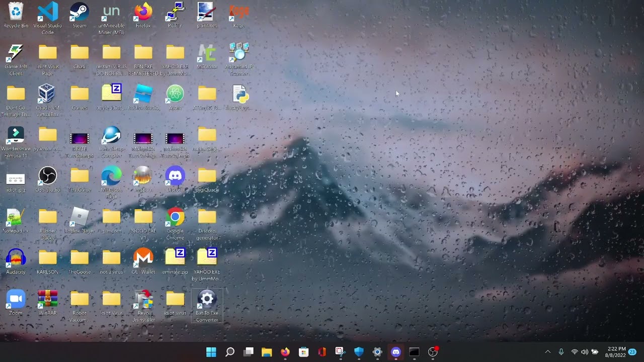Select the idiot_virus folder
This screenshot has height=362, width=644.
click(x=175, y=304)
